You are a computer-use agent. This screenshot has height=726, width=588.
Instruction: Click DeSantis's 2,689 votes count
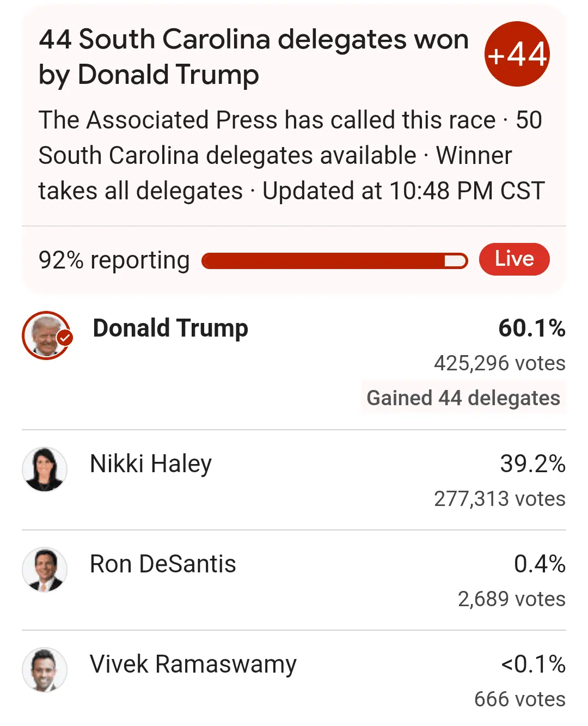tap(511, 599)
